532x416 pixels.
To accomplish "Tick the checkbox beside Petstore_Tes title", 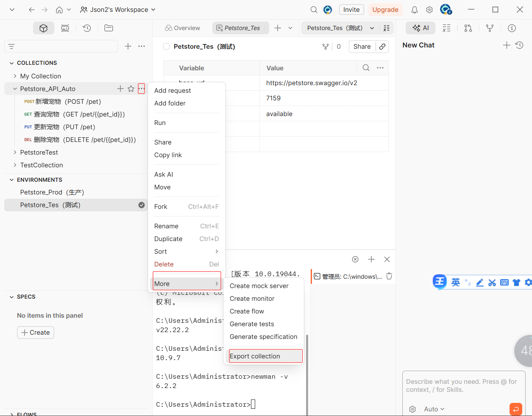I will click(167, 47).
